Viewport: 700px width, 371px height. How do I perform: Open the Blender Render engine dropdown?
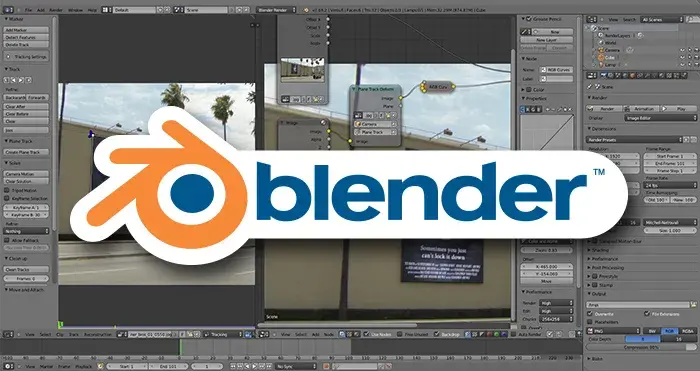[276, 9]
